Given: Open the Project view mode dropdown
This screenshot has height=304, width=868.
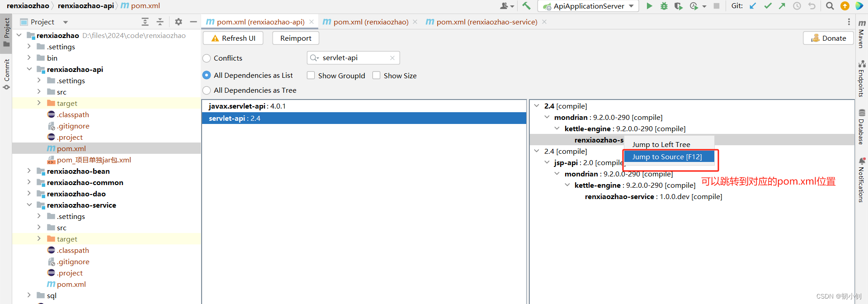Looking at the screenshot, I should click(x=66, y=22).
